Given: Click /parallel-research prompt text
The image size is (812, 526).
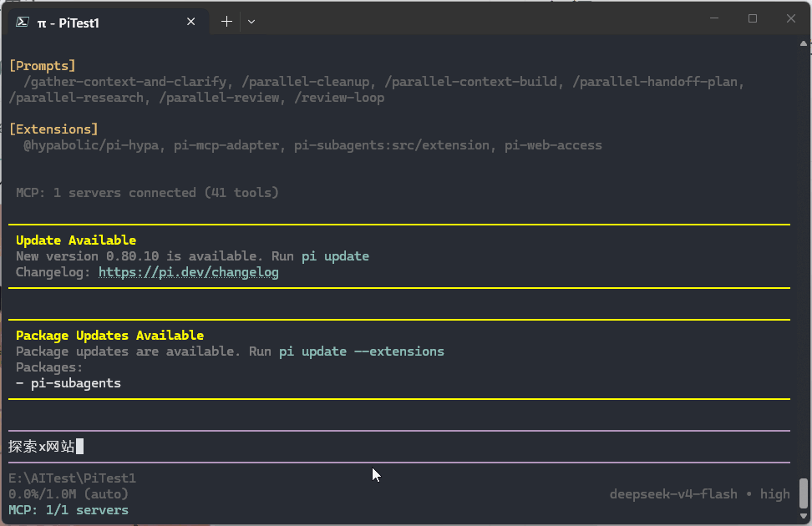Looking at the screenshot, I should coord(76,98).
